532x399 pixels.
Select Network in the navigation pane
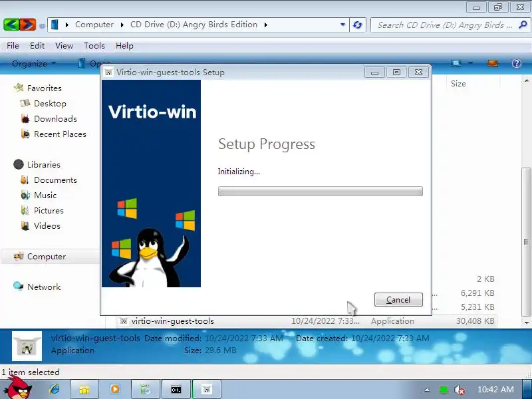44,287
